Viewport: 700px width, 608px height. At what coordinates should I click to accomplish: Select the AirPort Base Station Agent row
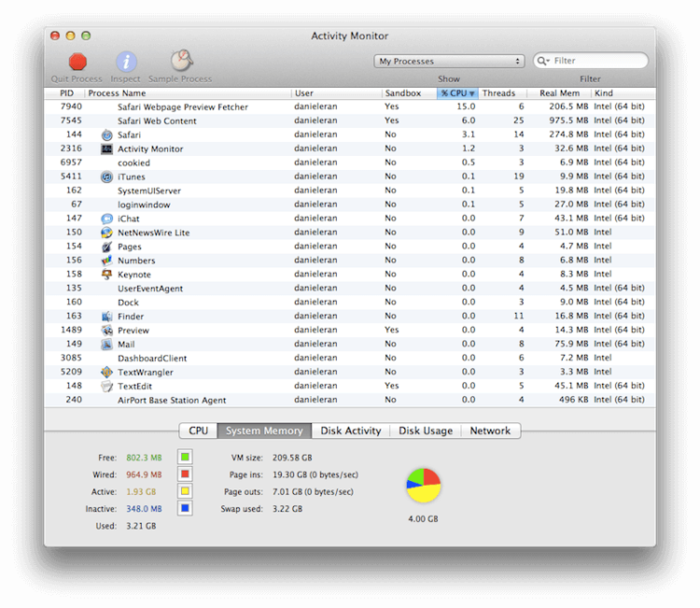tap(350, 400)
